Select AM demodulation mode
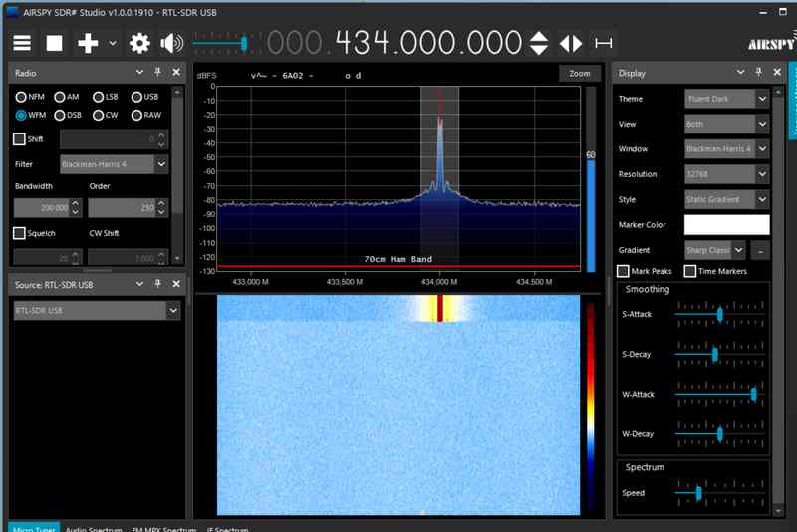The height and width of the screenshot is (532, 797). [67, 97]
